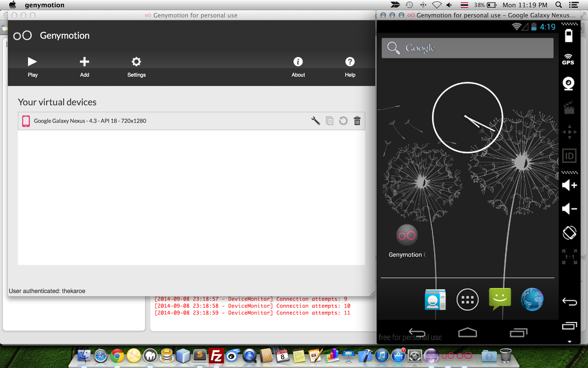Decrease emulator volume
The height and width of the screenshot is (368, 588).
(x=569, y=209)
